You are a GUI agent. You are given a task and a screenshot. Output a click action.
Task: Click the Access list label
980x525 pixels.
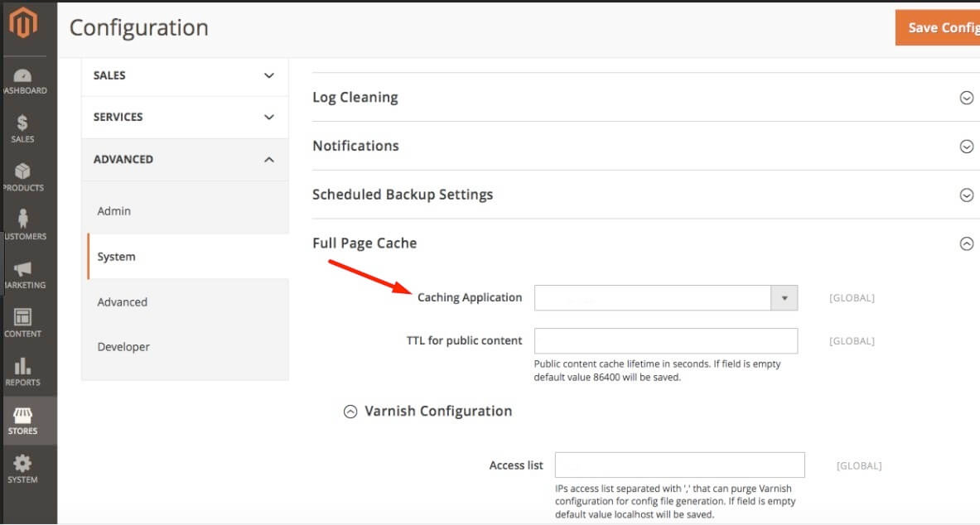click(516, 465)
